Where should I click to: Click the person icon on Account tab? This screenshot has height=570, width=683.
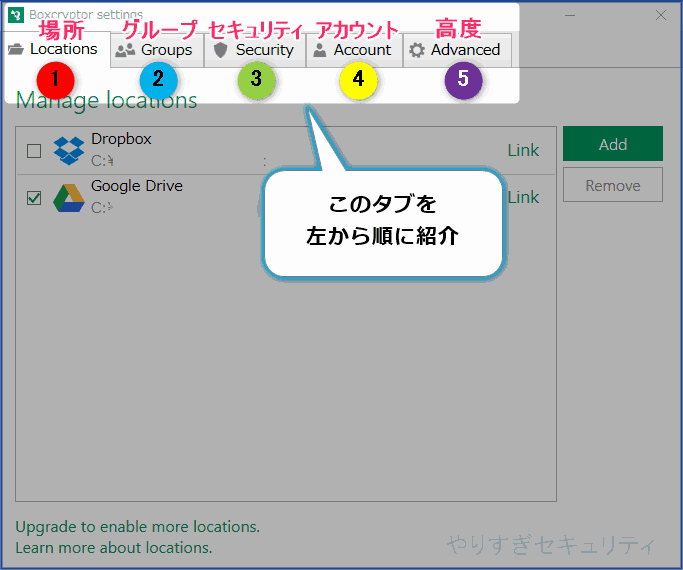pos(320,50)
